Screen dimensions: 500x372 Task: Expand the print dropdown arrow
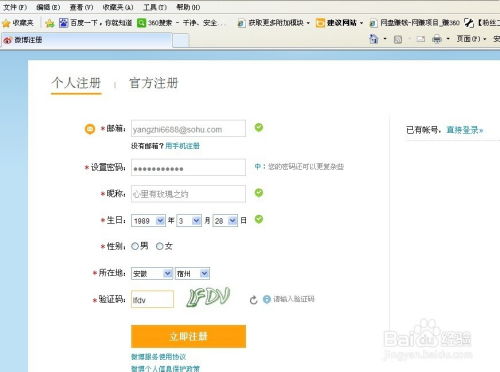pos(448,39)
